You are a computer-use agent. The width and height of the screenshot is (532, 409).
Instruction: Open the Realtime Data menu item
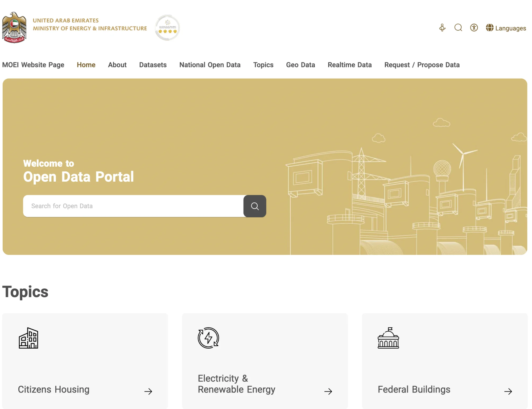[x=349, y=65]
